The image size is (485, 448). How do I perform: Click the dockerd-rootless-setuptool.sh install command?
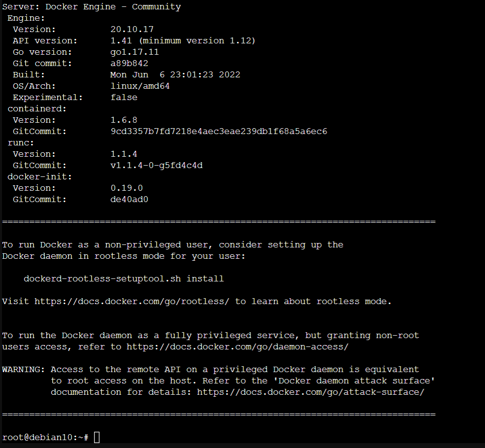pyautogui.click(x=124, y=278)
